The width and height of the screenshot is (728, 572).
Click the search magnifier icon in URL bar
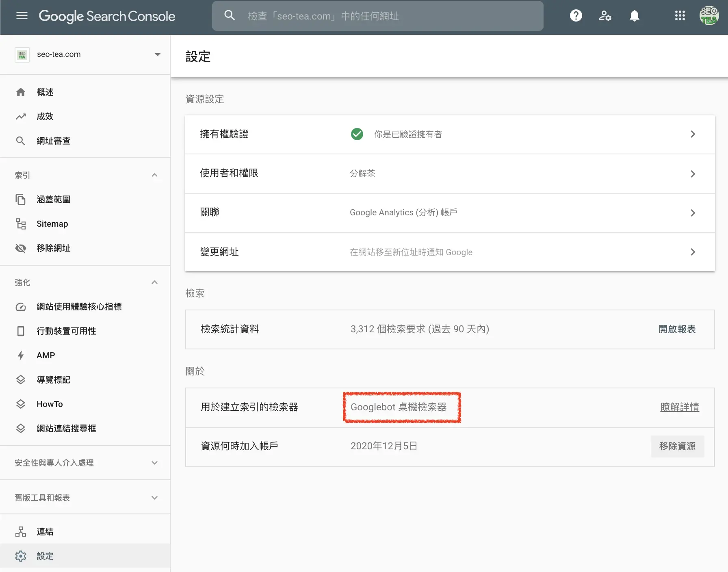click(x=230, y=15)
